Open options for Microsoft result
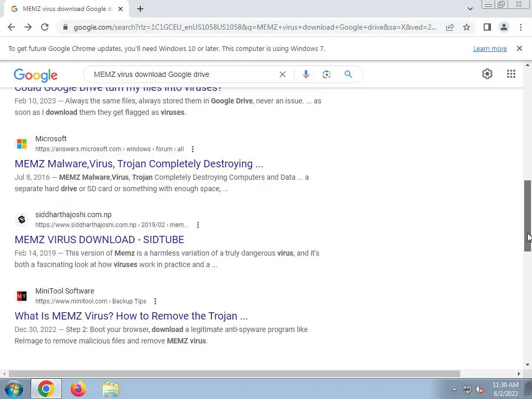The image size is (532, 399). (x=192, y=149)
